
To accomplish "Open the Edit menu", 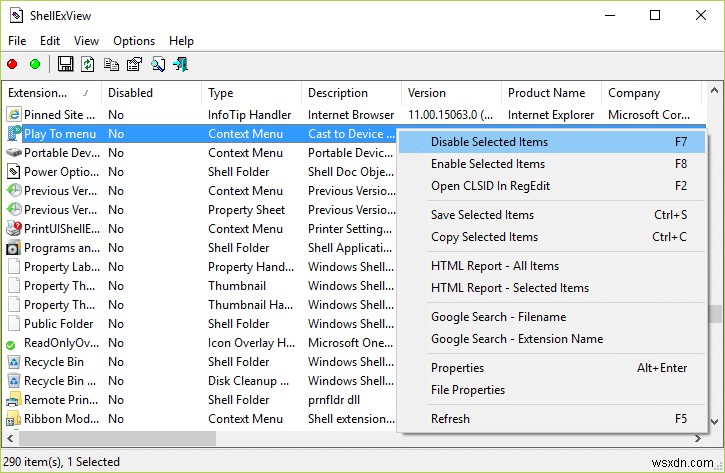I will (50, 41).
